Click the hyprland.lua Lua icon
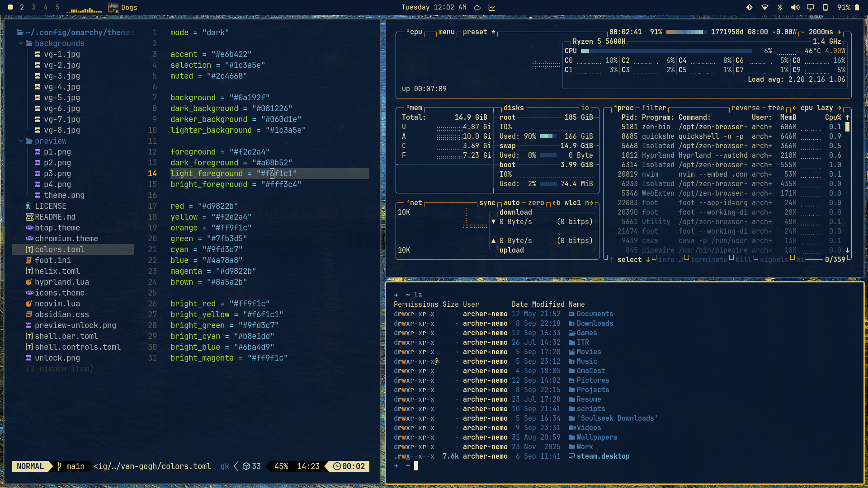 click(x=28, y=282)
